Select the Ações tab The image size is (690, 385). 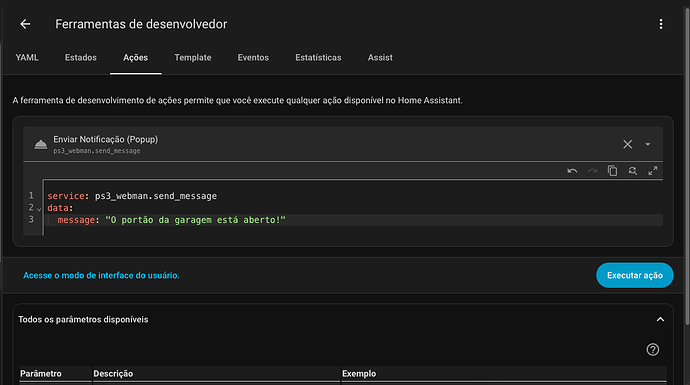click(x=136, y=58)
